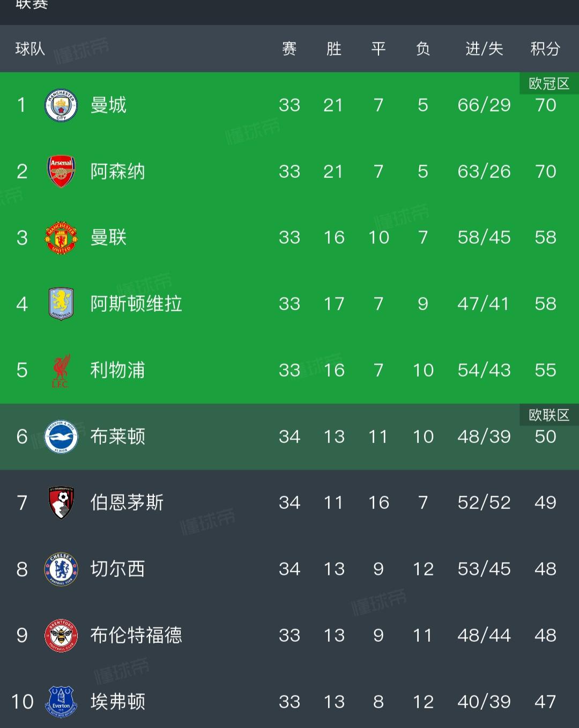Tap the Chelsea lion crest icon
Viewport: 579px width, 728px height.
61,569
